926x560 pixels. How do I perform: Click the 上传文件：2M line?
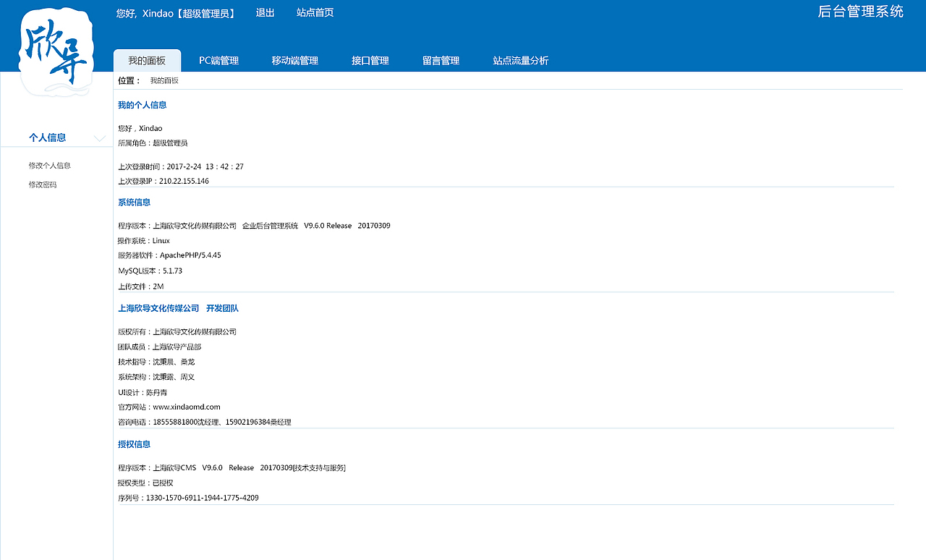click(x=141, y=287)
